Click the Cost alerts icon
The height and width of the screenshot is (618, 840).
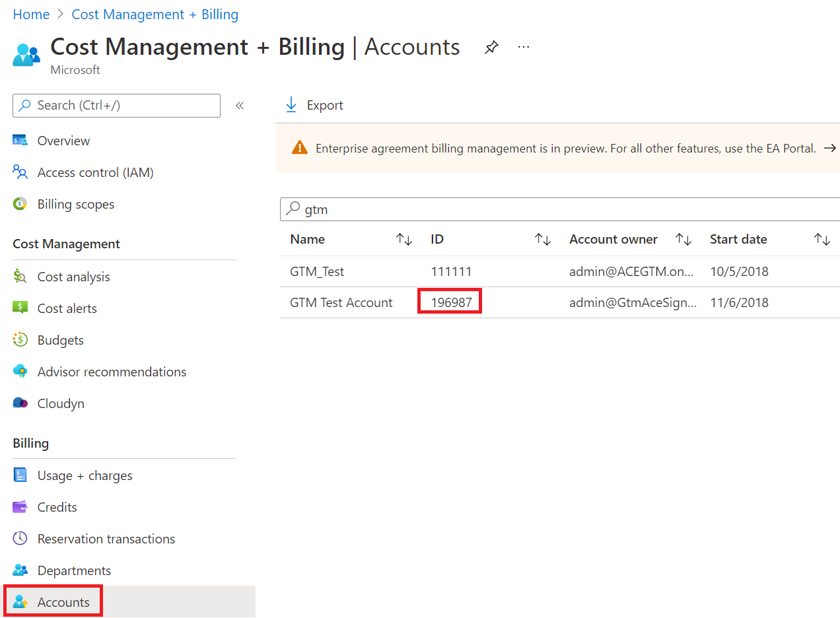point(20,308)
